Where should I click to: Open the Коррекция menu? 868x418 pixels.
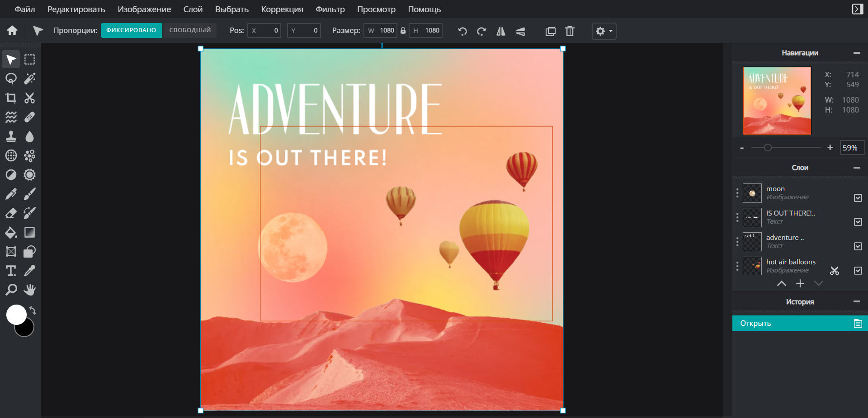point(282,9)
